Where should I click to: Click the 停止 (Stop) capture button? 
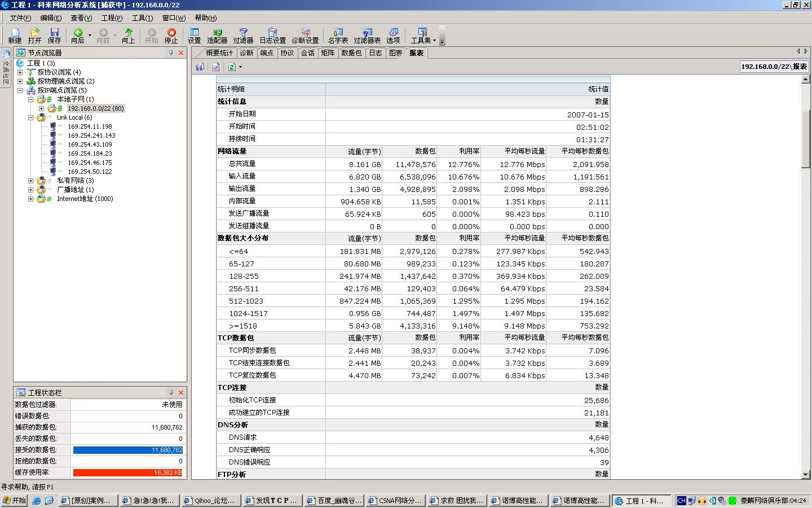171,36
